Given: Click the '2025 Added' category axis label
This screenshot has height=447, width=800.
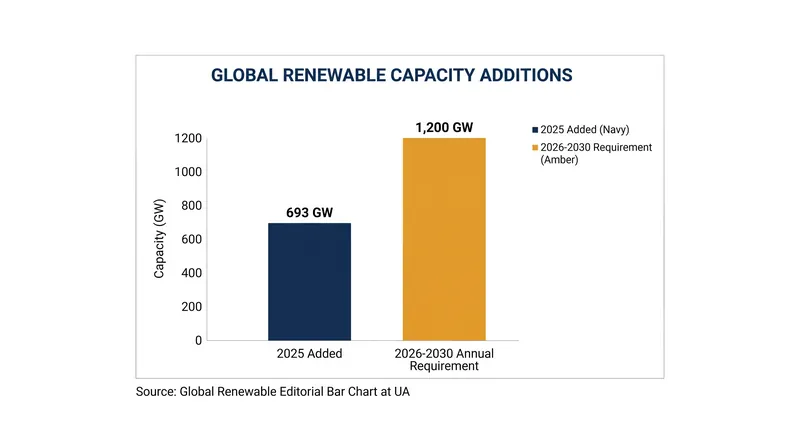Looking at the screenshot, I should [x=309, y=353].
